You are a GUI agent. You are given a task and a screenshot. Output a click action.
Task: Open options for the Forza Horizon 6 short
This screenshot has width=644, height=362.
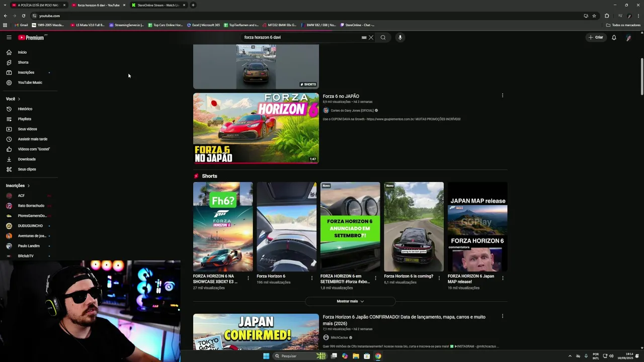311,278
